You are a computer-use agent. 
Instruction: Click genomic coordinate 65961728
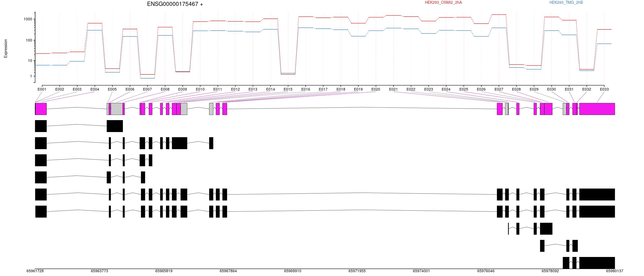(35, 271)
